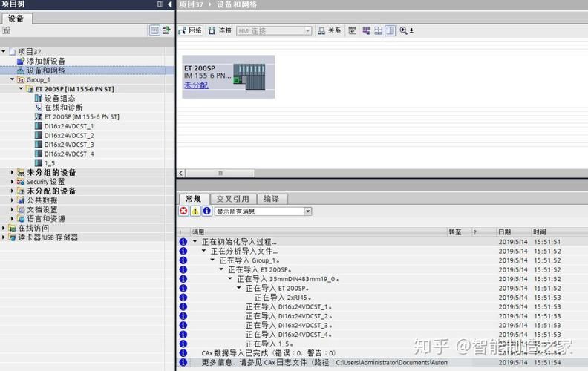Viewport: 588px width, 371px height.
Task: Click the 网络 (network) toolbar button
Action: [190, 30]
